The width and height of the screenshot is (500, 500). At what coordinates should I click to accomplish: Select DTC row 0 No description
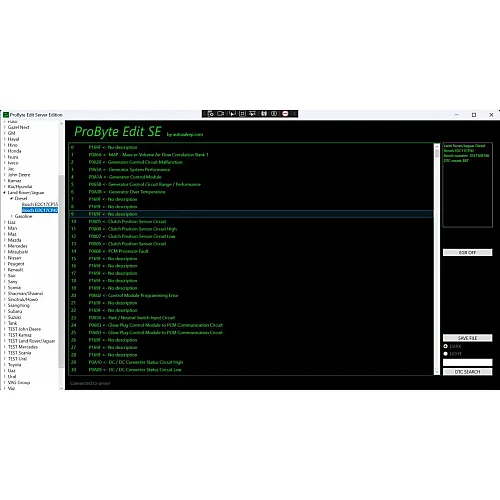pyautogui.click(x=251, y=147)
